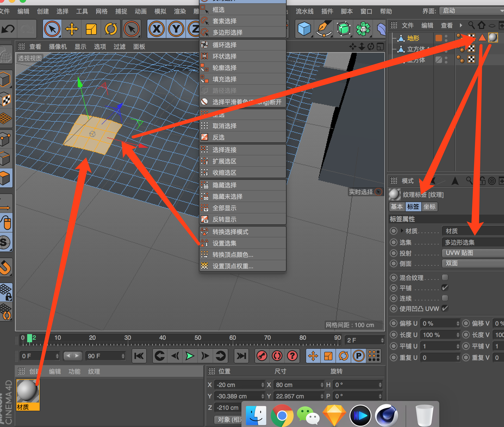Enable the 混合纹理 checkbox

coord(445,277)
